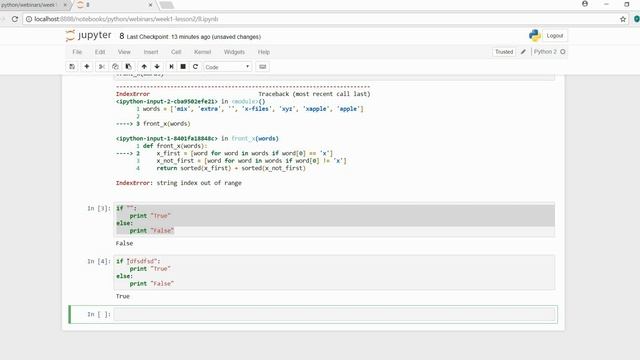The image size is (640, 360).
Task: Open the Insert menu
Action: tap(151, 52)
